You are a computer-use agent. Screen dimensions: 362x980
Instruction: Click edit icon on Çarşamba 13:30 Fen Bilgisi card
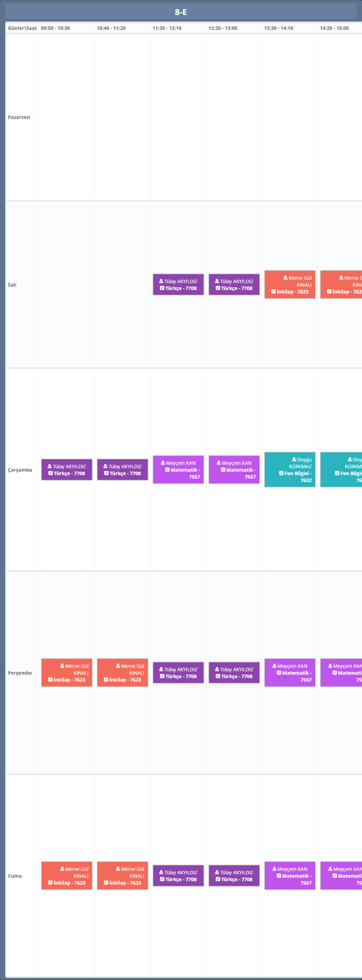click(281, 473)
